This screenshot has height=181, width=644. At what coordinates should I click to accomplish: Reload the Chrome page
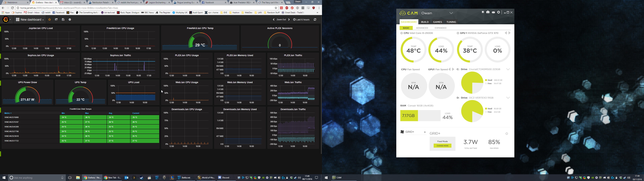(x=12, y=8)
